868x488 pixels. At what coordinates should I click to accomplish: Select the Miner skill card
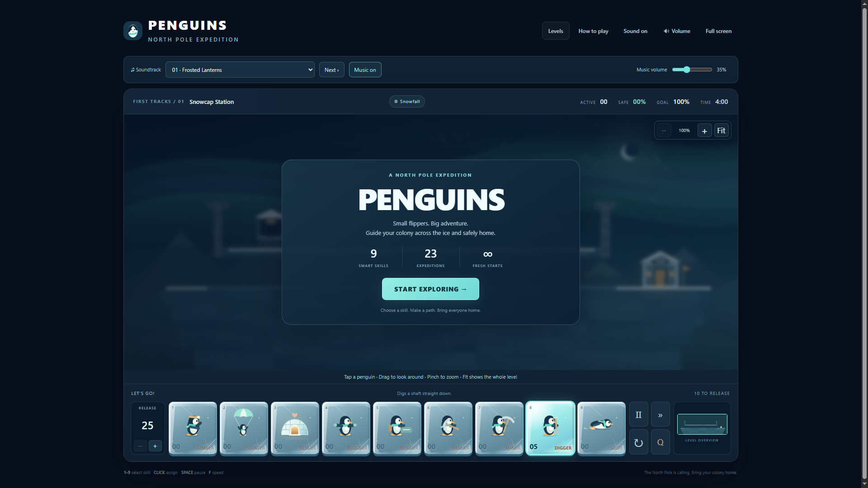(499, 428)
